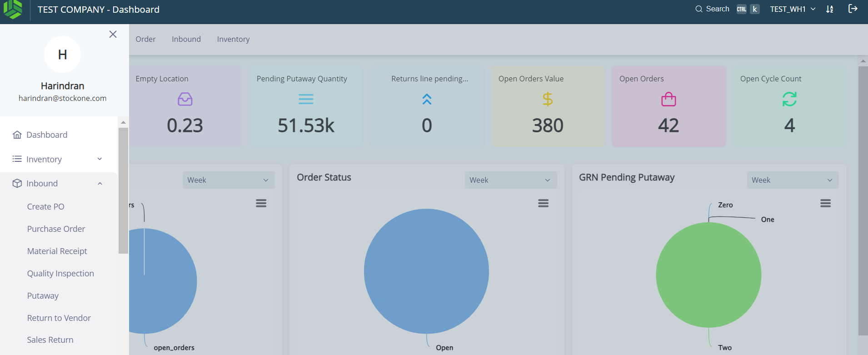This screenshot has width=868, height=355.
Task: Close the sidebar with the X icon
Action: 113,34
